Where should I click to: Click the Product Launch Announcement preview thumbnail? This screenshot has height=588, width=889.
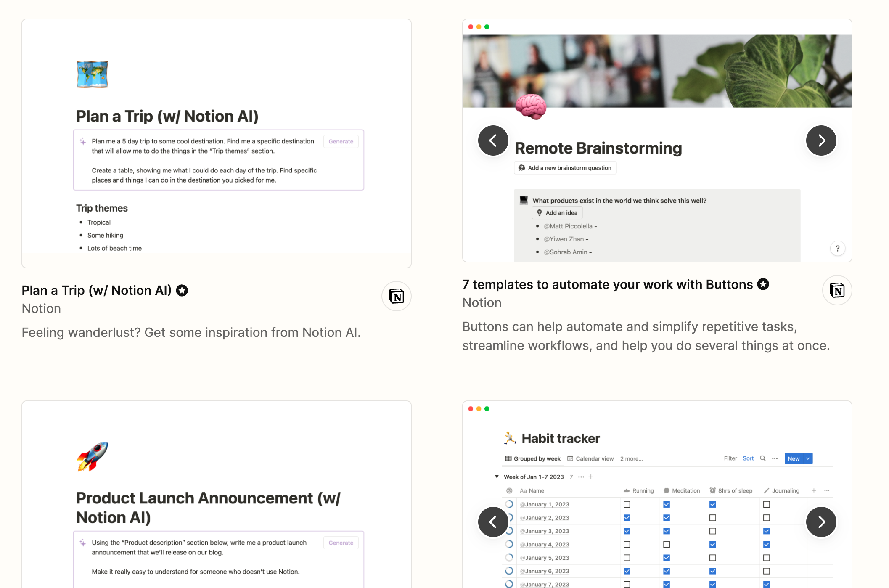pyautogui.click(x=217, y=495)
